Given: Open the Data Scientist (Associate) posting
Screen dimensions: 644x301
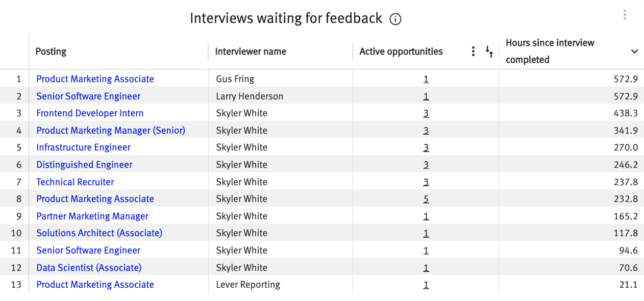Looking at the screenshot, I should (88, 267).
